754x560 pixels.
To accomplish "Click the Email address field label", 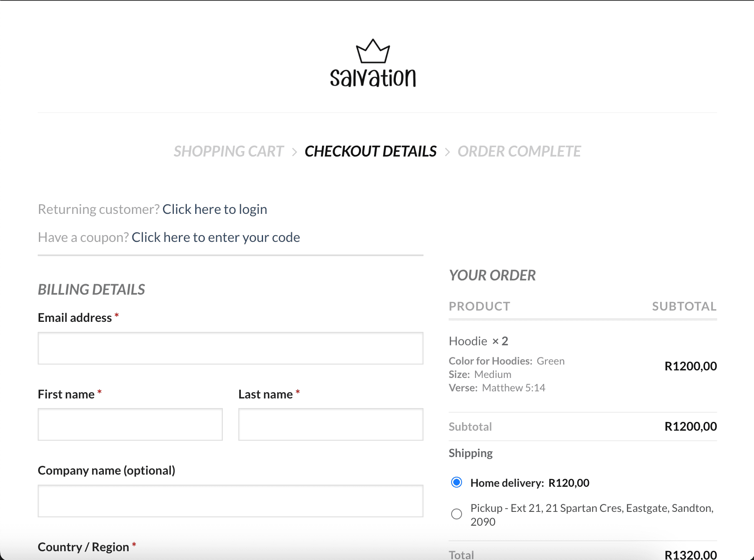I will 75,318.
